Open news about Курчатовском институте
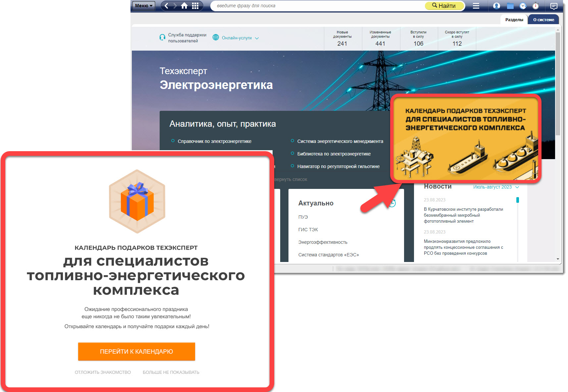568x392 pixels. (x=463, y=215)
